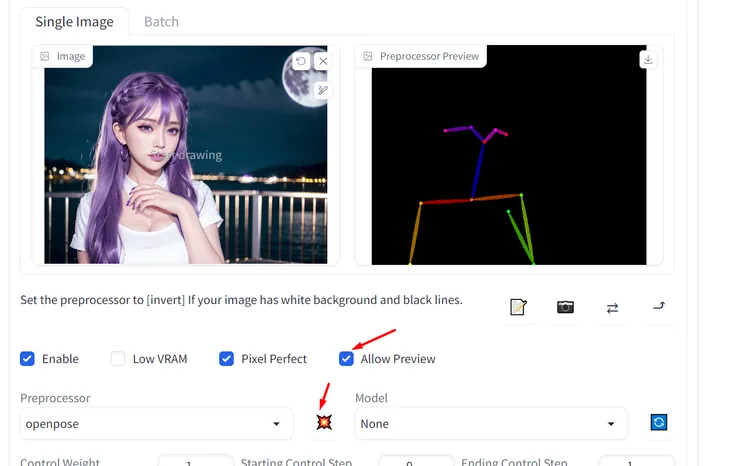
Task: Click the webcam camera icon
Action: point(565,307)
